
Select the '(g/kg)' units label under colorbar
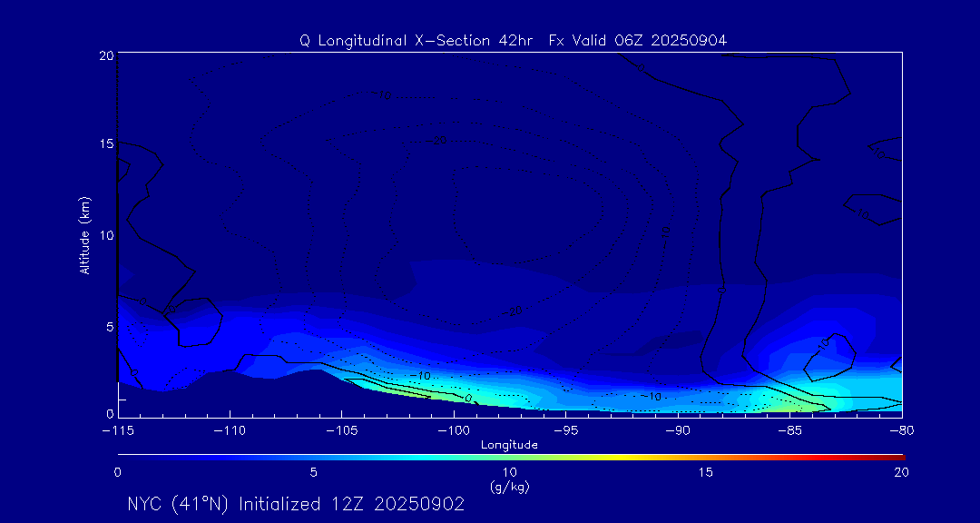click(x=509, y=487)
